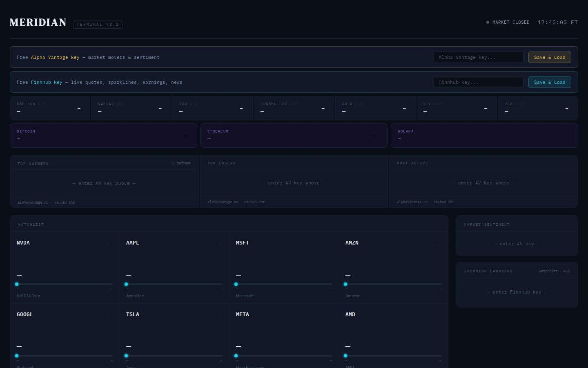Focus the Finnhub key input field
Screen dimensions: 588x368
tap(478, 82)
